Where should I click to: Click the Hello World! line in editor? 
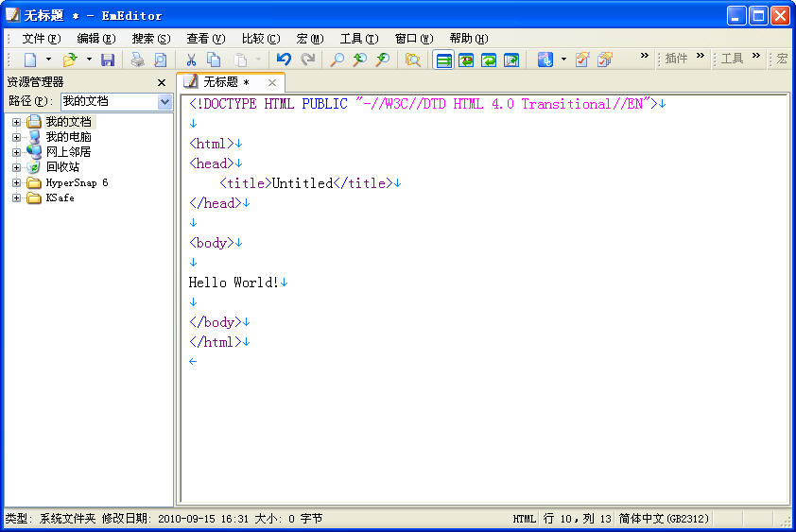click(234, 282)
